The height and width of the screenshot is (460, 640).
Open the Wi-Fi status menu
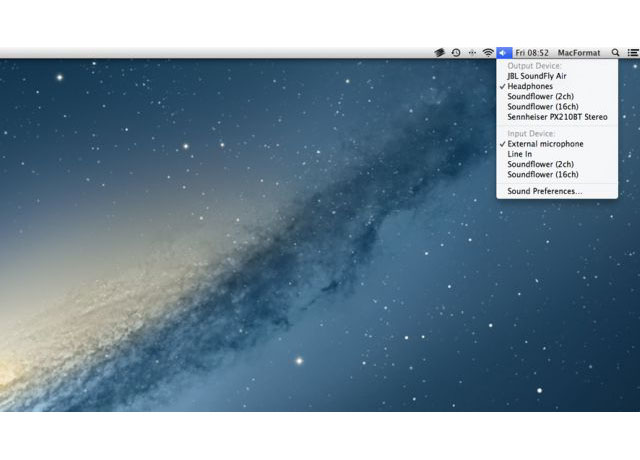click(488, 53)
